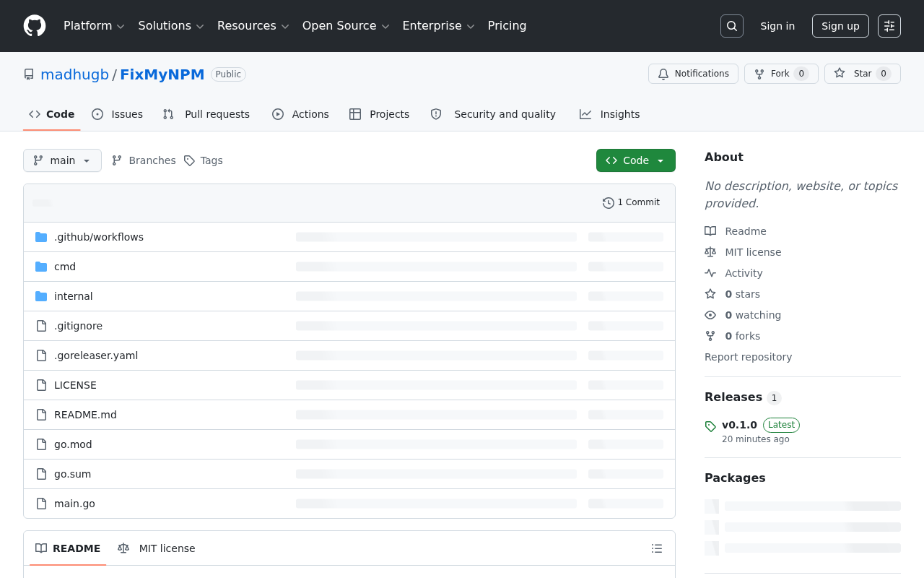Switch to Security and quality tab
This screenshot has width=924, height=578.
(x=494, y=114)
